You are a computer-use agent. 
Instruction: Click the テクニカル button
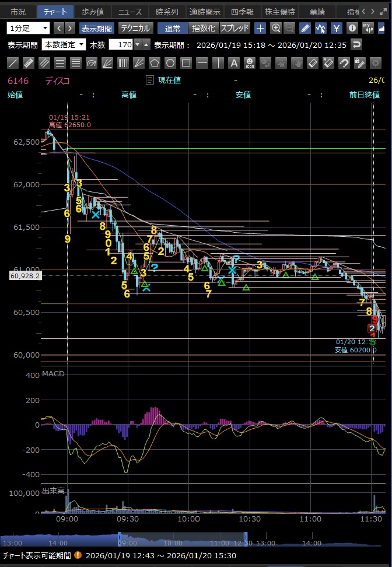tap(136, 28)
